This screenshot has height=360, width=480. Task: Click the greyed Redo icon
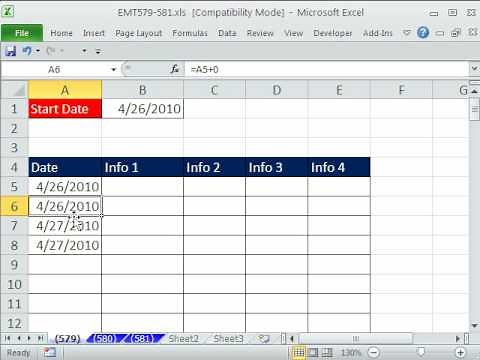click(51, 51)
